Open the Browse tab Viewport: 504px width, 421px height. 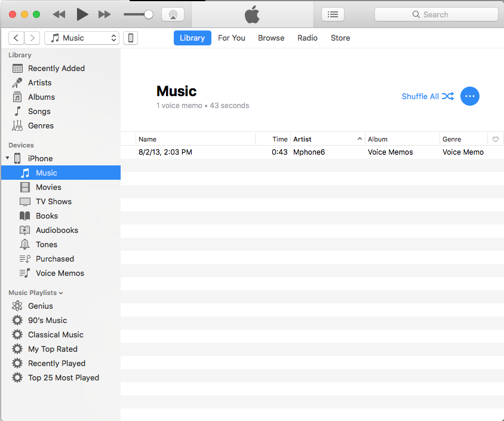[x=271, y=38]
